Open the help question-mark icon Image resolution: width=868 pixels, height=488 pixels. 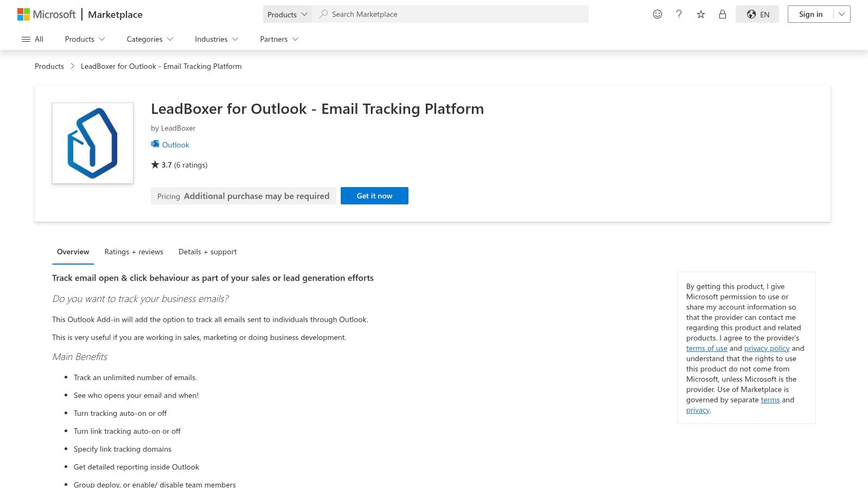point(679,14)
